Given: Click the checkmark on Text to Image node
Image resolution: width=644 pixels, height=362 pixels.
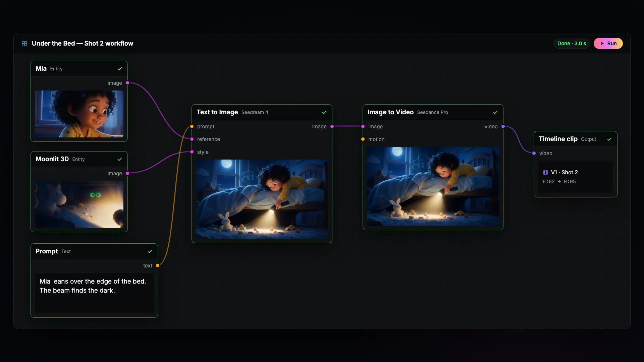Looking at the screenshot, I should [324, 112].
